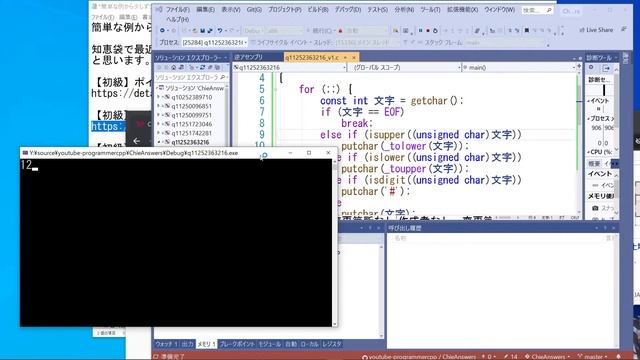Switch to the 出力 tab

[x=187, y=344]
